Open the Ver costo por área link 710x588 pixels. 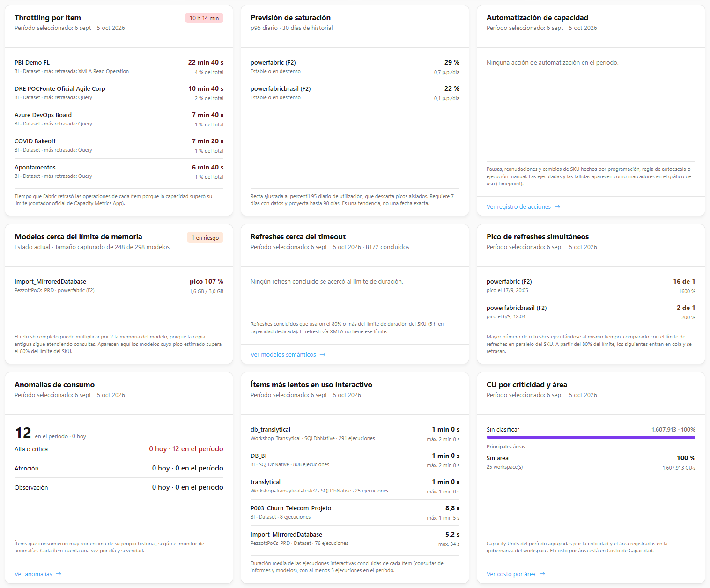coord(516,574)
